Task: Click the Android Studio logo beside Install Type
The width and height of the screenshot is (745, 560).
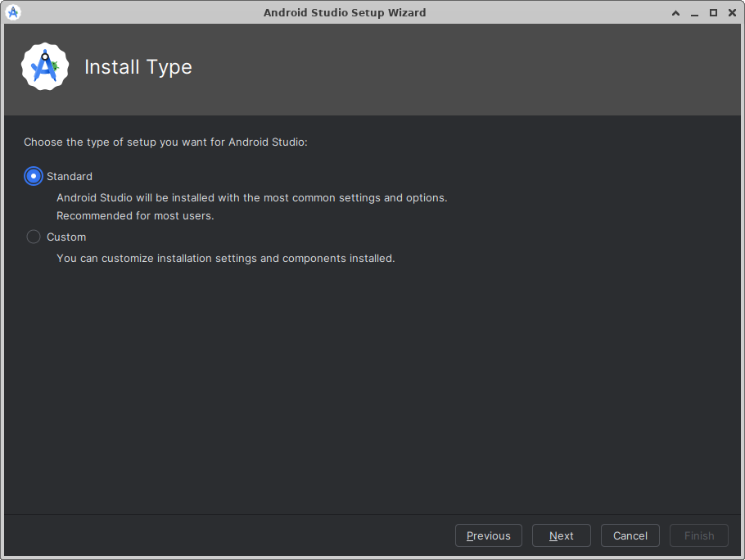Action: [x=45, y=67]
